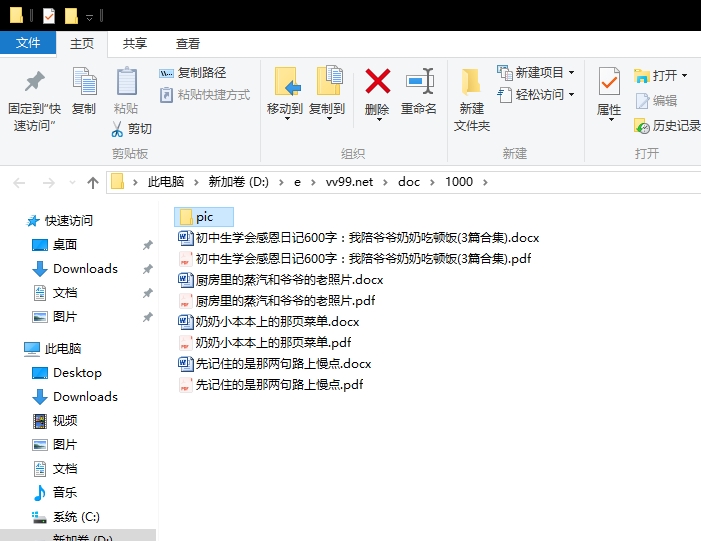Screen dimensions: 701x541
Task: Switch to the Home (主页) tab
Action: (x=82, y=44)
